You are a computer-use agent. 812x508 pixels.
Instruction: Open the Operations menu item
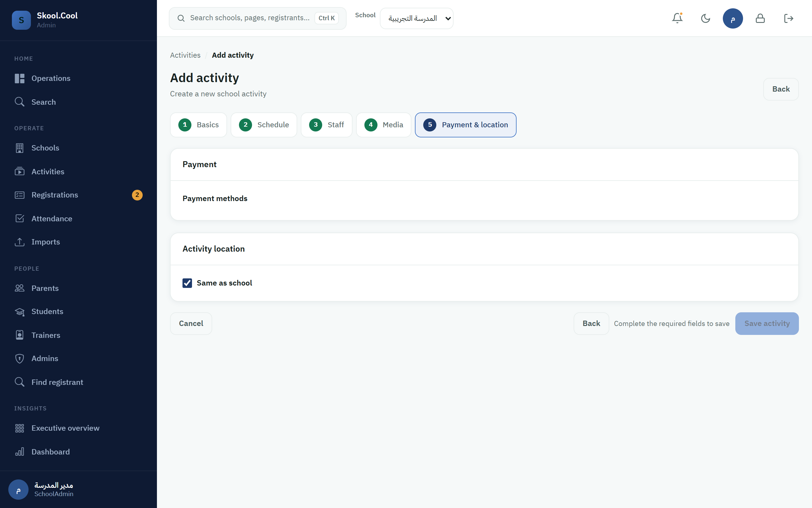[x=78, y=78]
